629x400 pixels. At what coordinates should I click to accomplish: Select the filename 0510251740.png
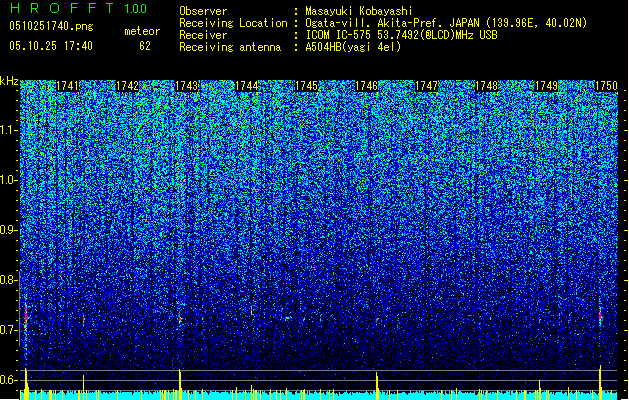[x=51, y=27]
